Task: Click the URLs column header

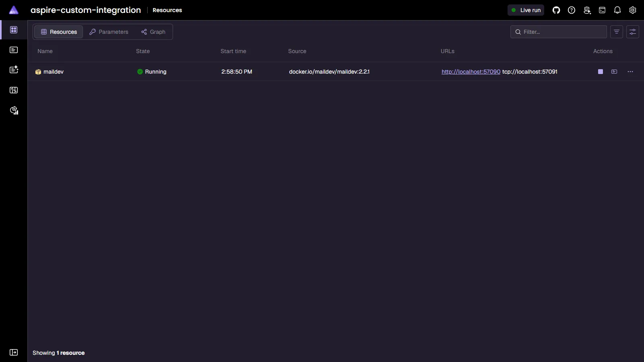Action: tap(448, 51)
